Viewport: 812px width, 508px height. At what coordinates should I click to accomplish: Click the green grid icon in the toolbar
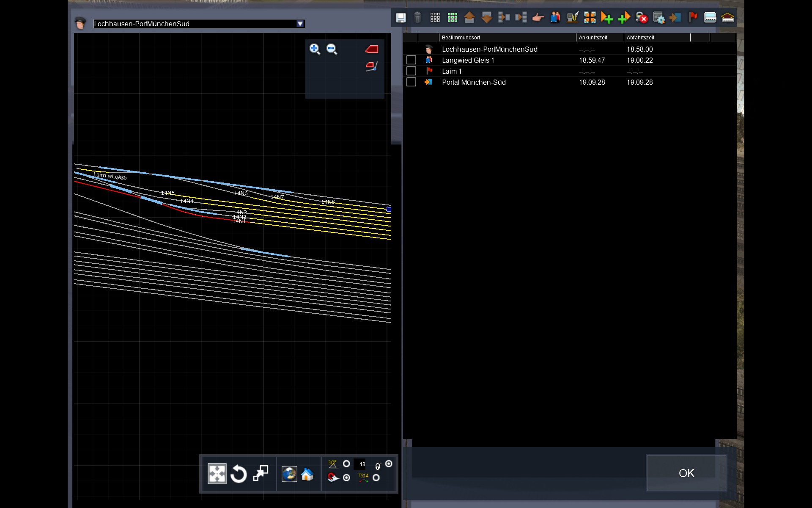click(x=453, y=17)
